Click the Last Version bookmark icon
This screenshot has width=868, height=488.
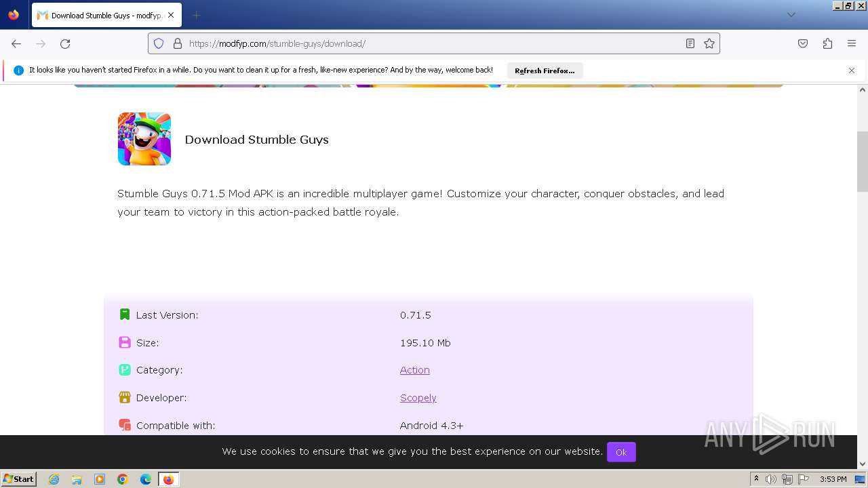click(x=124, y=314)
